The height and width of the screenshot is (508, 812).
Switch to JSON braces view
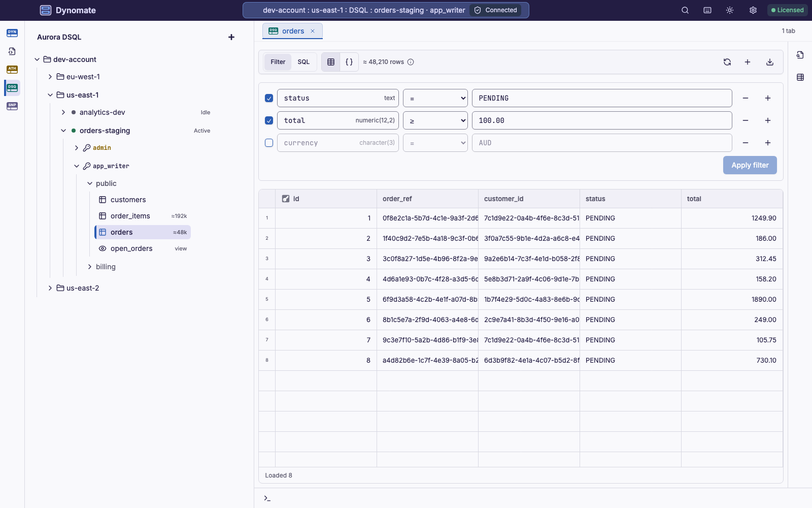tap(349, 62)
